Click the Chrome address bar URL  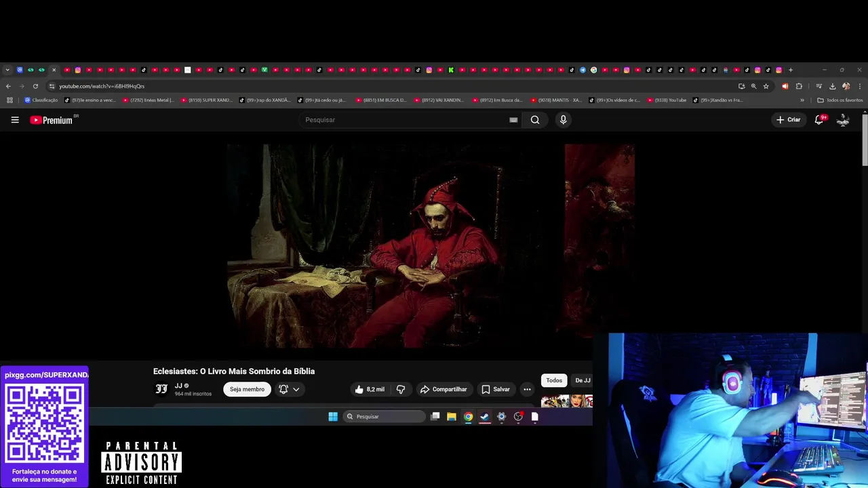pyautogui.click(x=102, y=86)
